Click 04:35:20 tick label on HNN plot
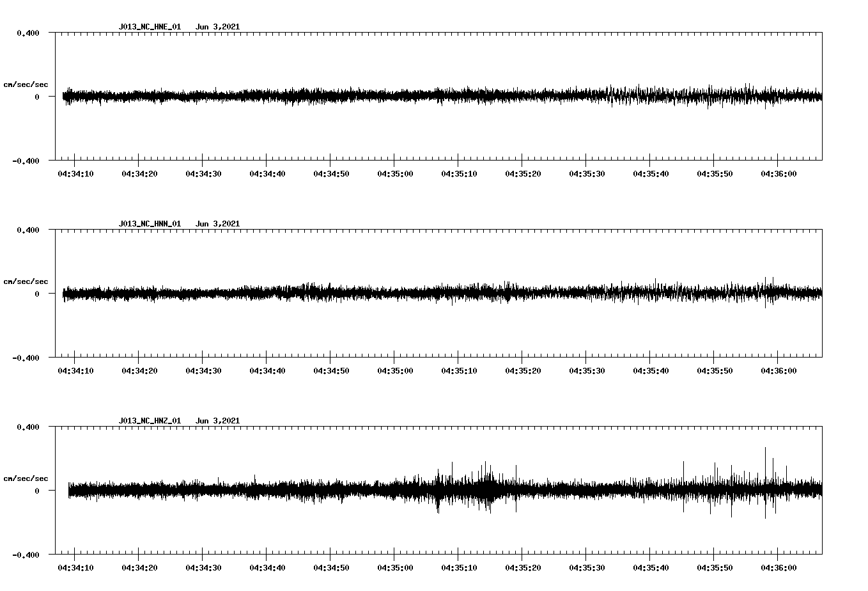This screenshot has width=868, height=591. coord(523,371)
